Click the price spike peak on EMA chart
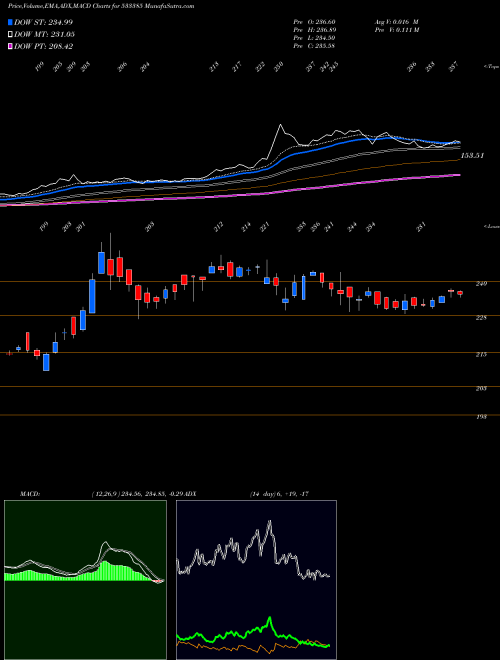This screenshot has width=500, height=660. tap(280, 125)
